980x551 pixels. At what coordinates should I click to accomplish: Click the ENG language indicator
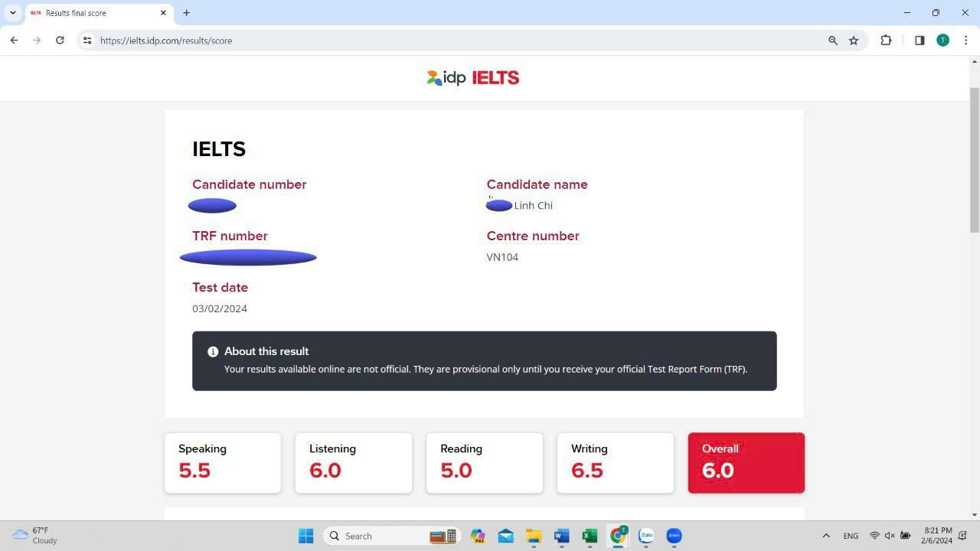tap(851, 536)
